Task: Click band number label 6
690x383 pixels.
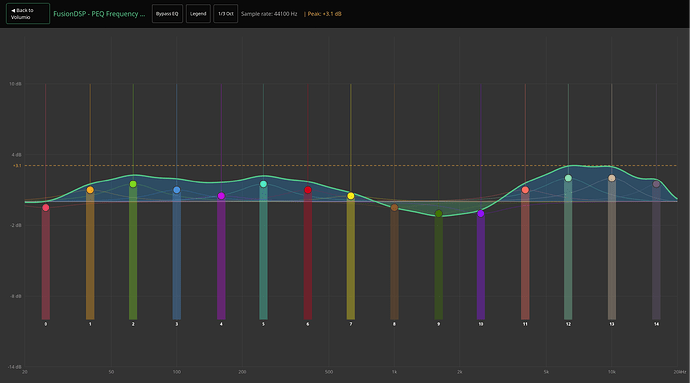Action: pyautogui.click(x=308, y=324)
